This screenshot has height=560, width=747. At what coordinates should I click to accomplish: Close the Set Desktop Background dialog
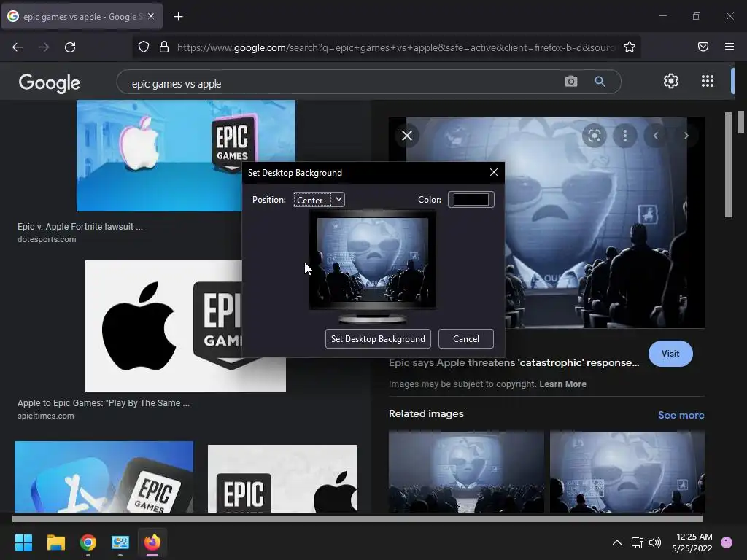pos(494,172)
